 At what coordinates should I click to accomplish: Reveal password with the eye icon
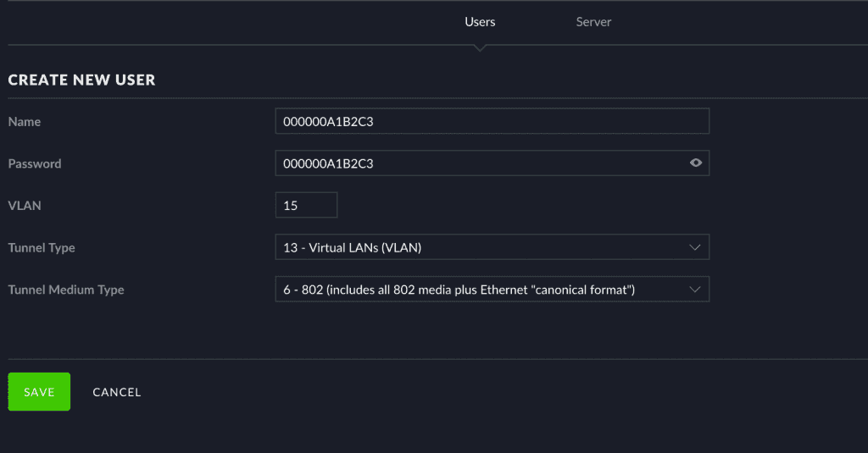(x=696, y=163)
